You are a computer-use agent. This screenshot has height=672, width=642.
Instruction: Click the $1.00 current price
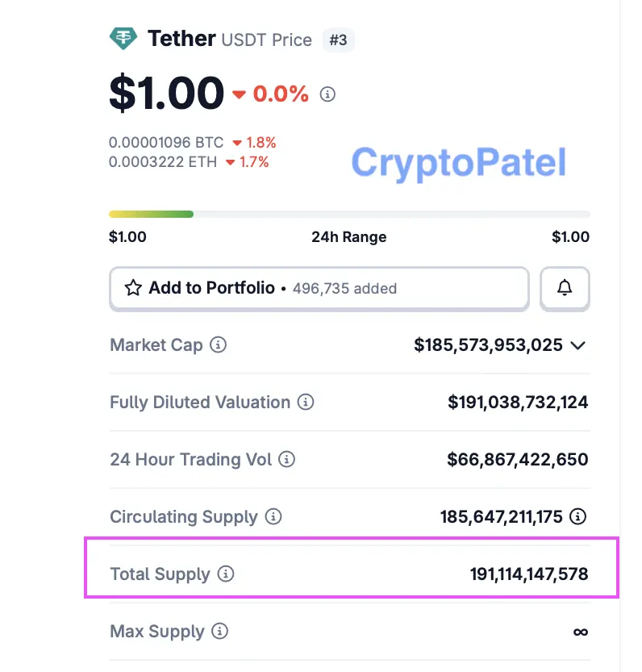coord(166,94)
